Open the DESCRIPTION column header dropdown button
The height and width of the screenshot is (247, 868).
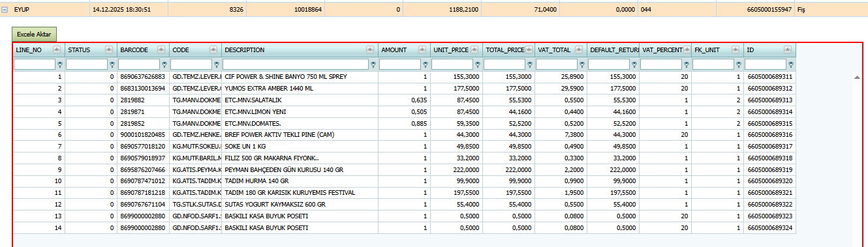(x=370, y=50)
